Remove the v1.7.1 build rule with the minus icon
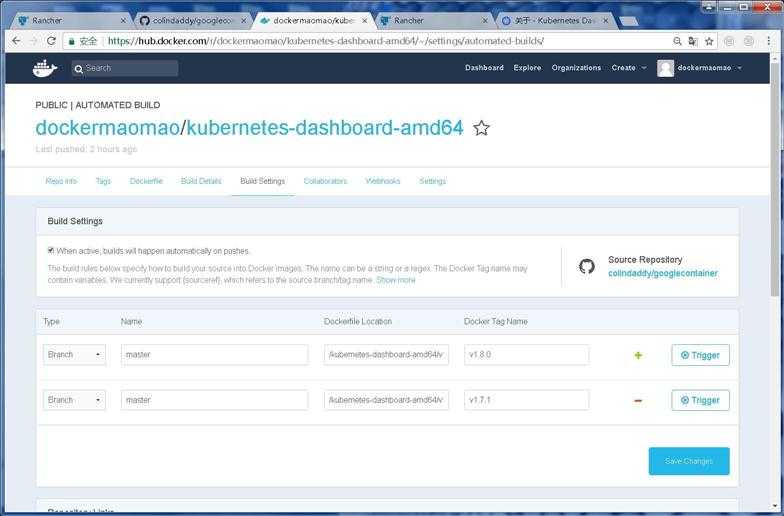This screenshot has height=516, width=784. click(x=638, y=400)
